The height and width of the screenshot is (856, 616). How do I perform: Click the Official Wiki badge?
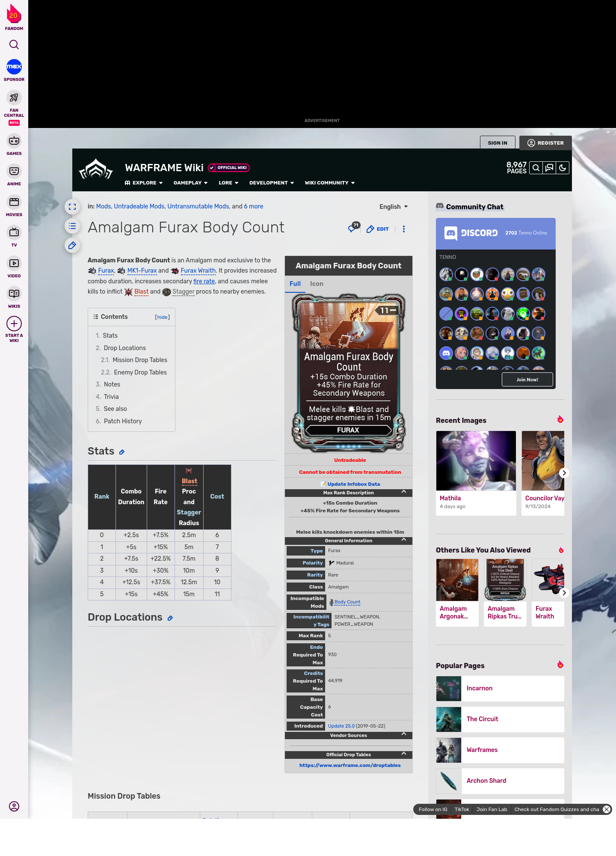(228, 168)
